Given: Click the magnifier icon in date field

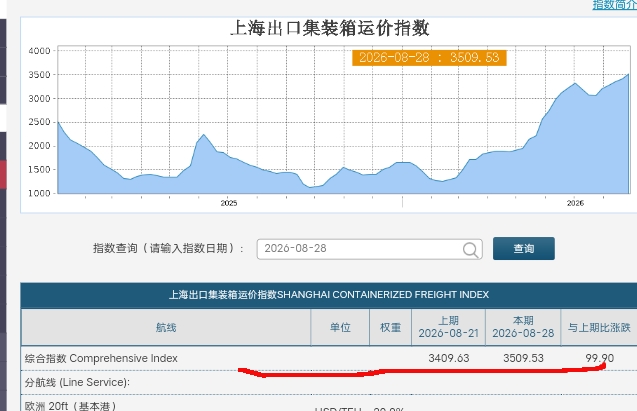Looking at the screenshot, I should (470, 249).
